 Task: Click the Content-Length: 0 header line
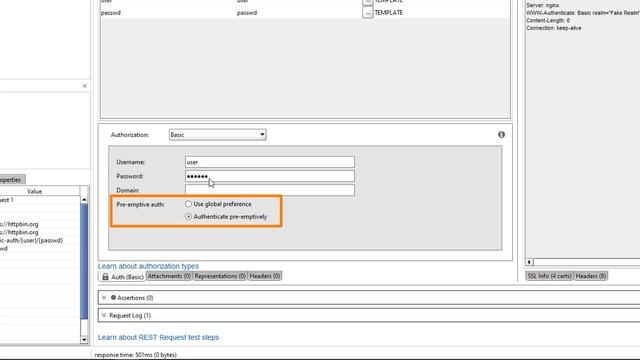click(548, 20)
